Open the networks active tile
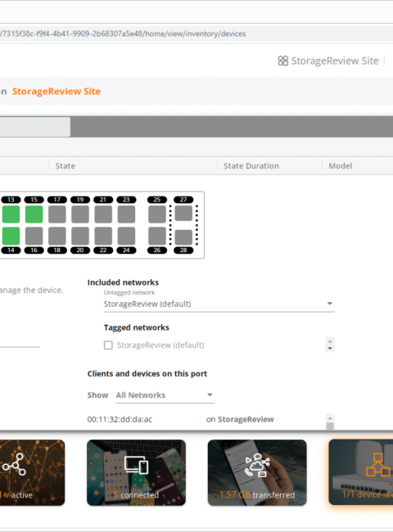Image resolution: width=393 pixels, height=532 pixels. [32, 472]
